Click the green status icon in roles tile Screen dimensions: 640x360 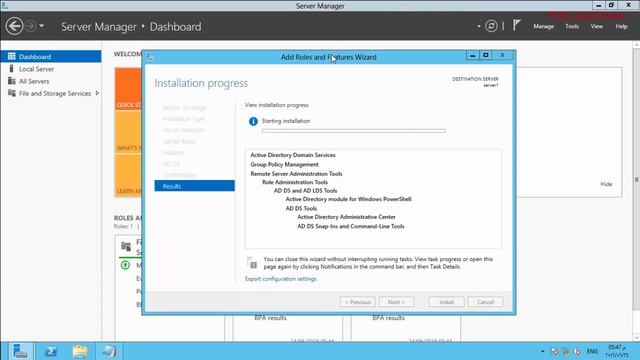pos(125,265)
